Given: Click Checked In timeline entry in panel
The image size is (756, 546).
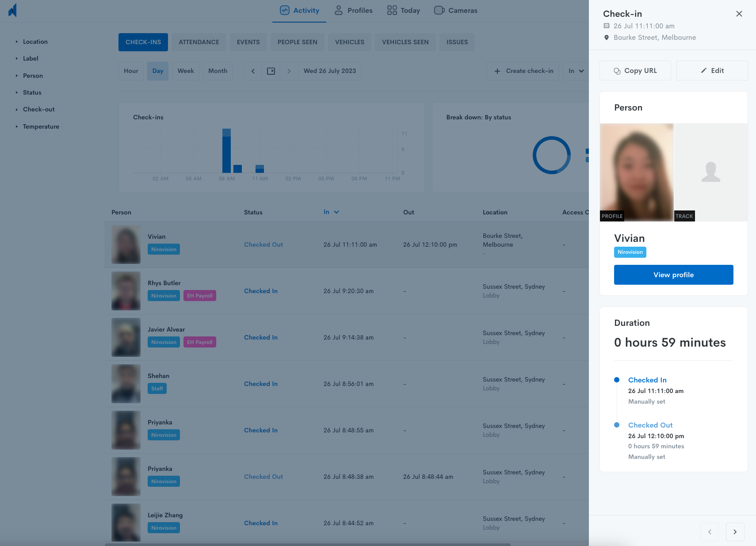Looking at the screenshot, I should pyautogui.click(x=647, y=380).
